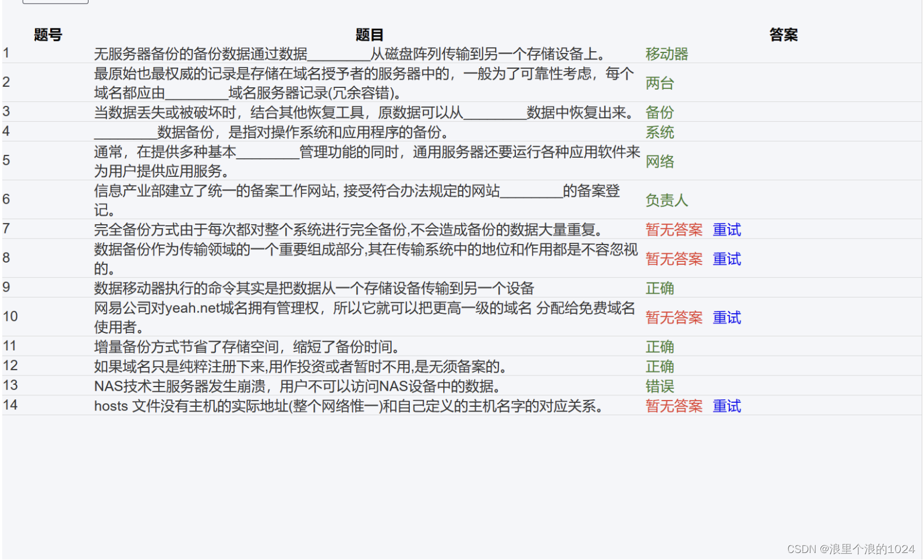This screenshot has width=924, height=560.
Task: Click the 题号 column header
Action: 48,35
